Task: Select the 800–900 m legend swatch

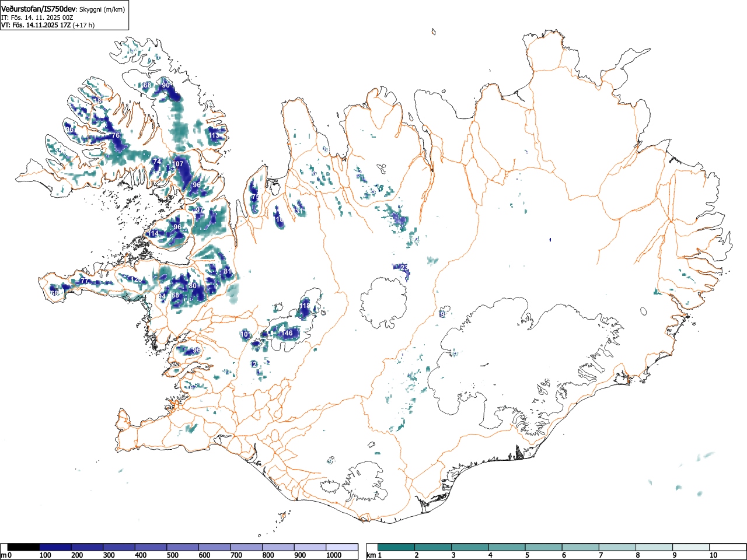Action: click(x=278, y=547)
